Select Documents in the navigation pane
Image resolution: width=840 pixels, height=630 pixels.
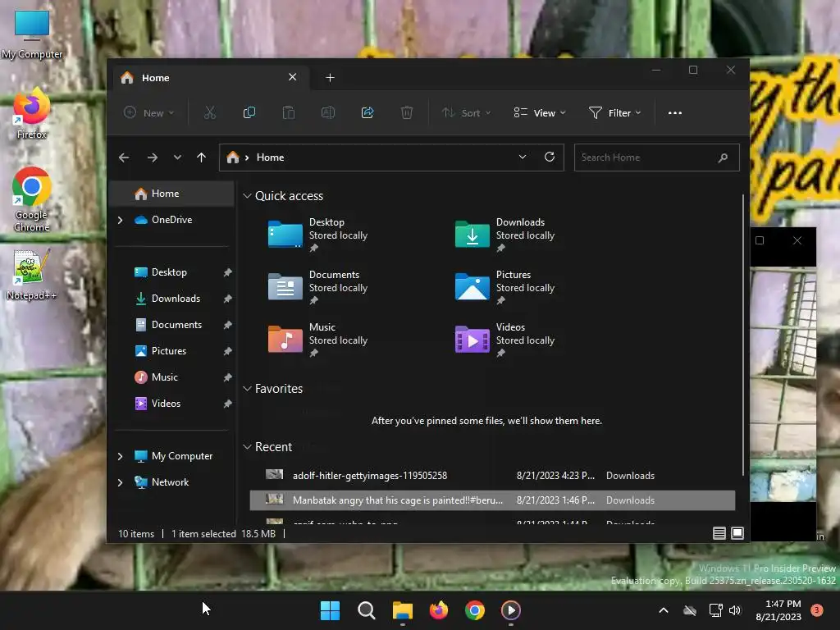tap(171, 325)
